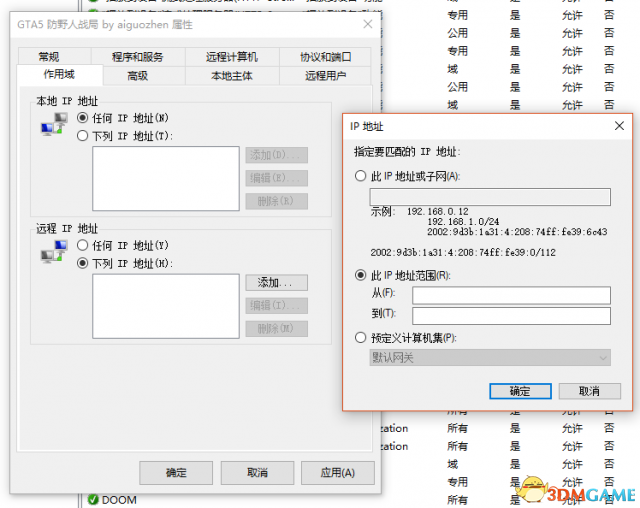
Task: Switch to the 程序和服务 tab
Action: [138, 57]
